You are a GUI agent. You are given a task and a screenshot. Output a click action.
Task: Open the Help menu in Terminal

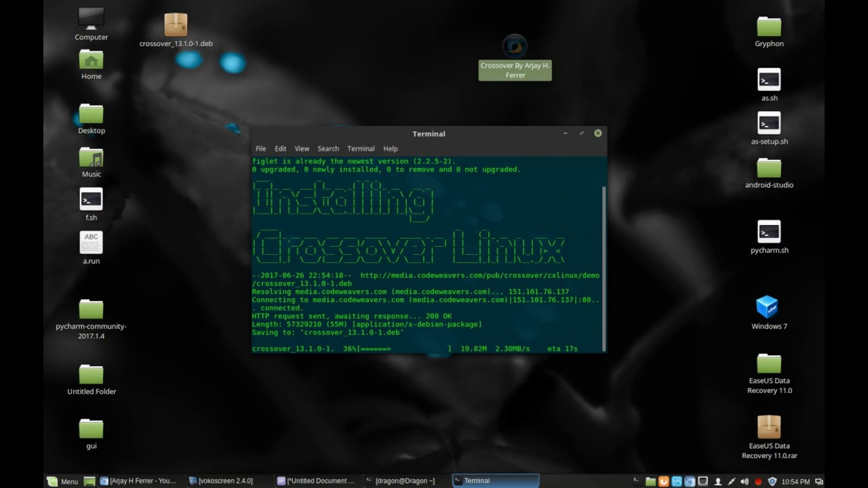[391, 148]
